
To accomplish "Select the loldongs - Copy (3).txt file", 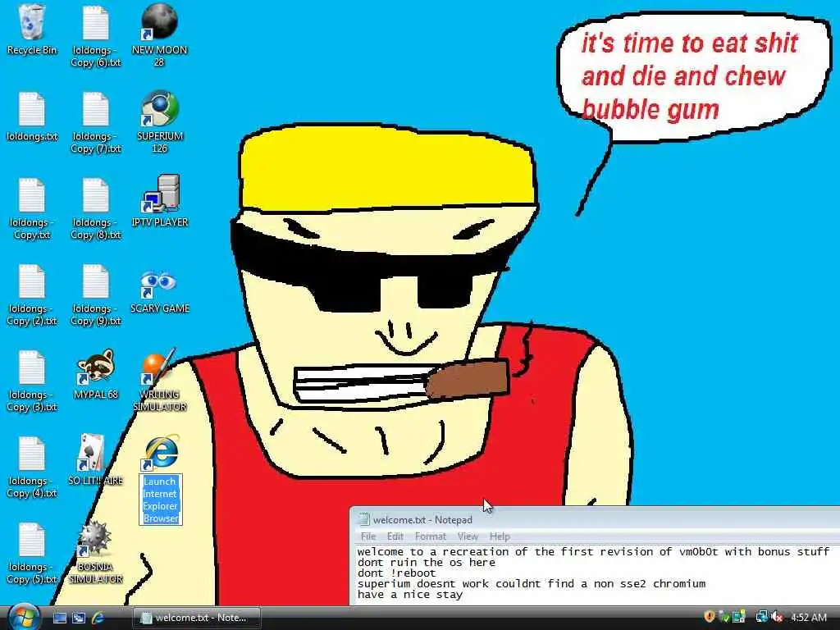I will tap(32, 381).
